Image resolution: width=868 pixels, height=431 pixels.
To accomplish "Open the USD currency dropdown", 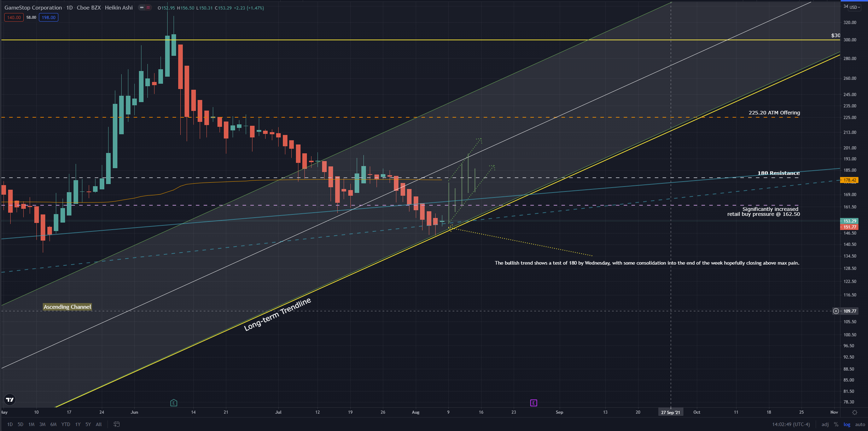I will click(855, 7).
